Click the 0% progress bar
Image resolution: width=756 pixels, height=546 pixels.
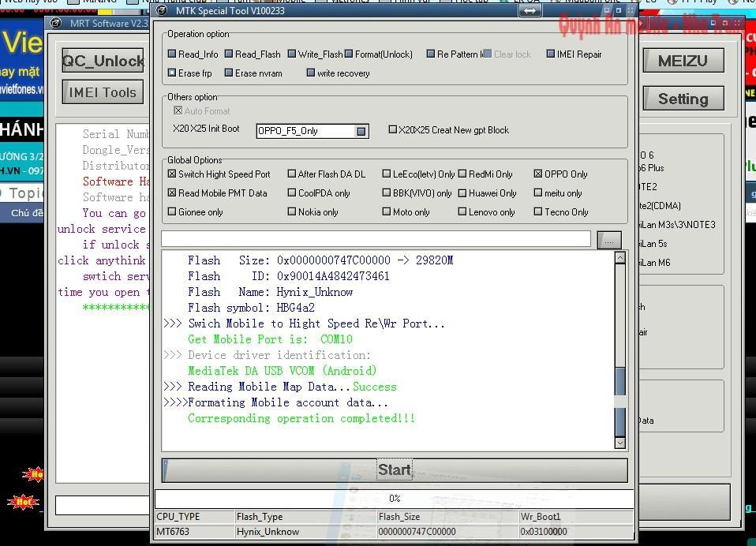pos(395,499)
